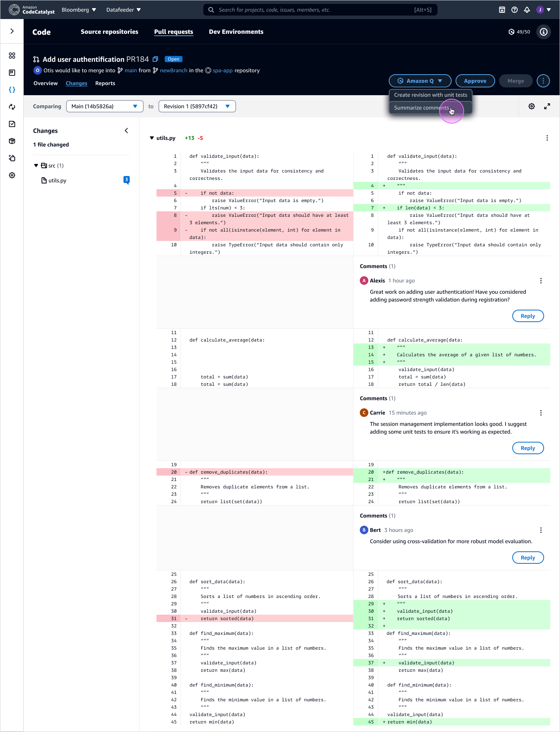Reply to Carrie's comment
Screen dimensions: 560x732
pos(528,448)
